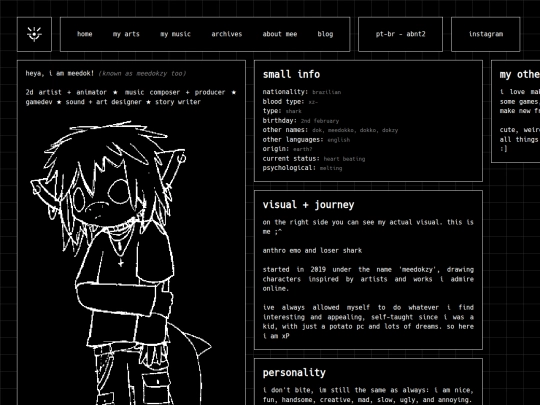Navigate to the blog
The height and width of the screenshot is (405, 540).
325,34
